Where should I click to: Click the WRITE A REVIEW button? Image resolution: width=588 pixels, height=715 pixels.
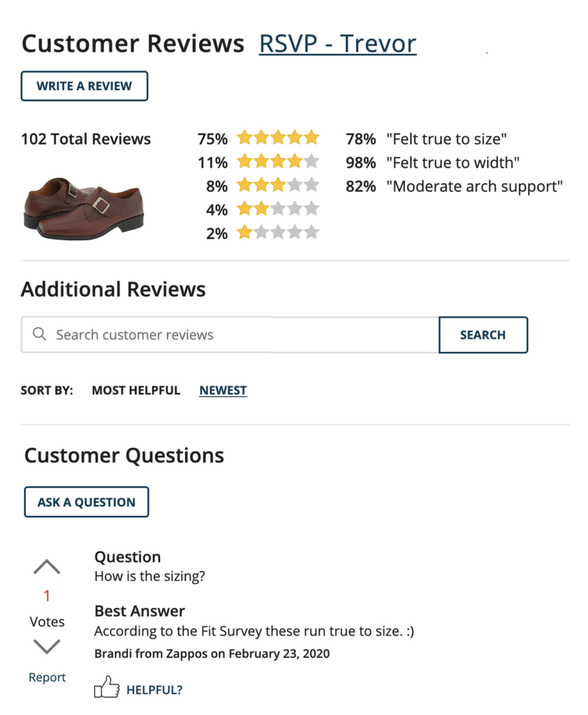(x=84, y=85)
